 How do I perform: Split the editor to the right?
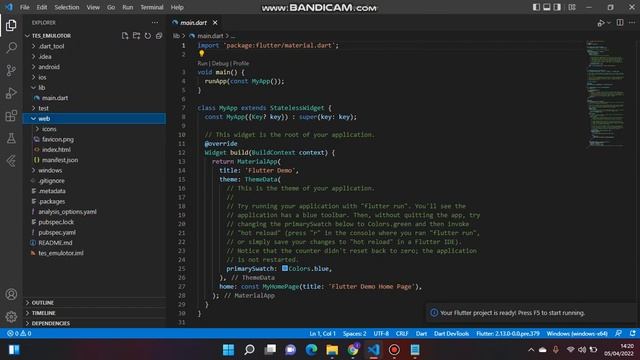click(x=620, y=23)
